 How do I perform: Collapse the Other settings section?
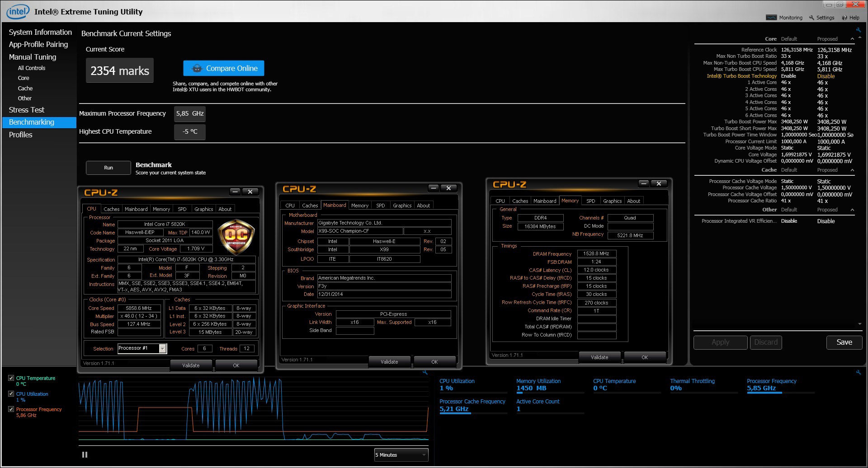tap(852, 210)
